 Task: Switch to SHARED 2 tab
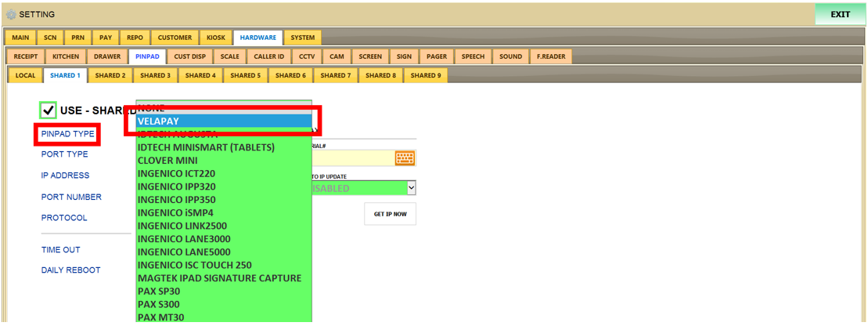click(x=110, y=75)
